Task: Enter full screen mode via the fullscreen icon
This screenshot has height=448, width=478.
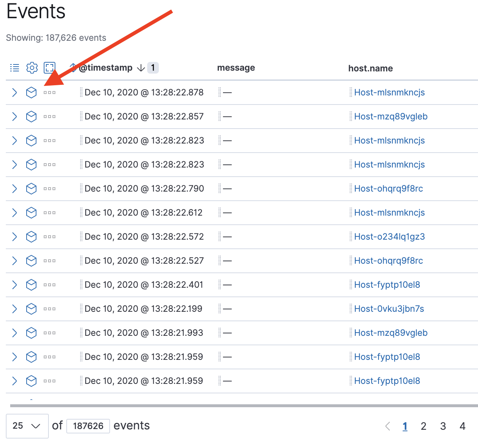Action: tap(50, 67)
